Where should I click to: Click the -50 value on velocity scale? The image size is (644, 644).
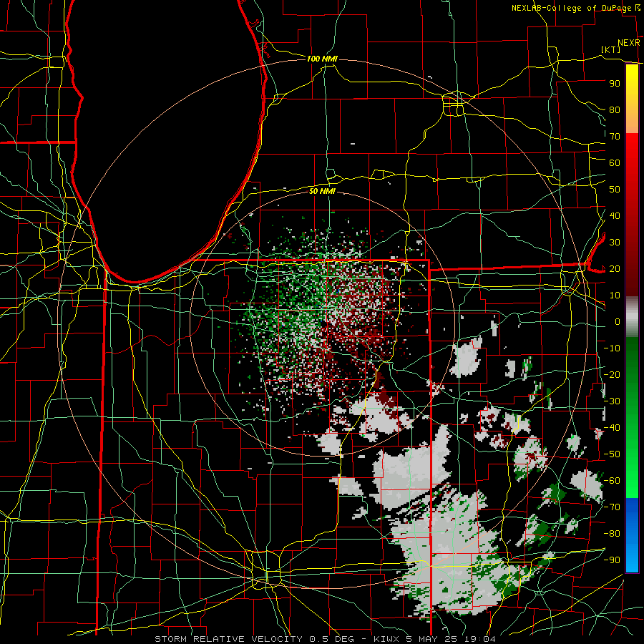point(612,454)
